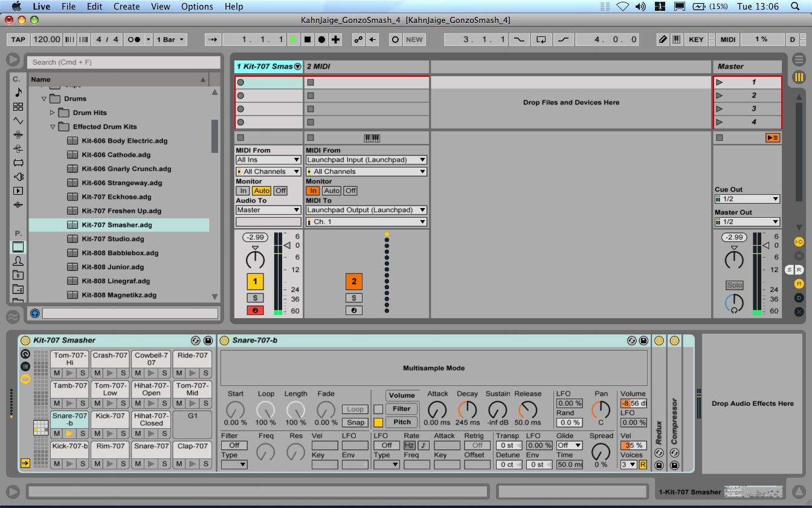
Task: Click the Back to Arrangement orange button
Action: (x=772, y=137)
